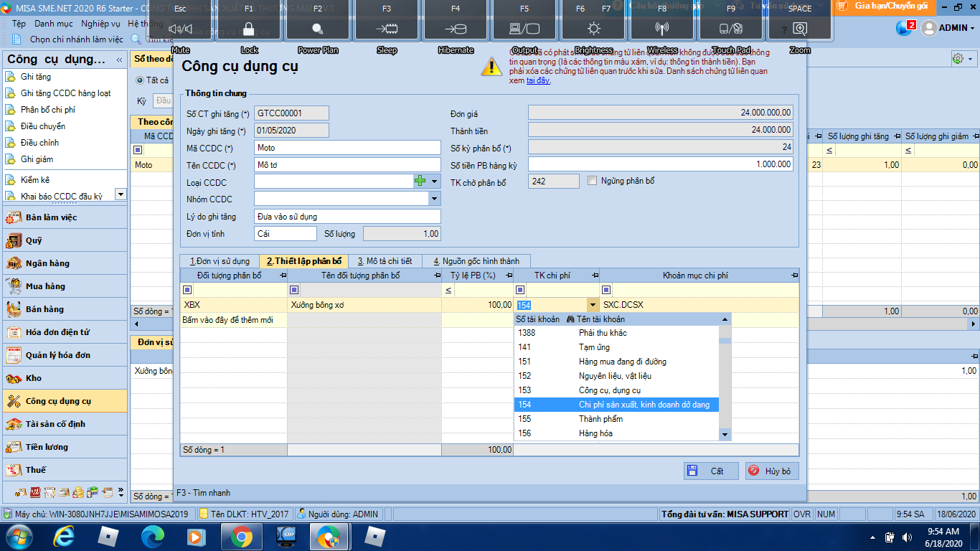
Task: Collapse the TK chi phí account dropdown
Action: 592,305
